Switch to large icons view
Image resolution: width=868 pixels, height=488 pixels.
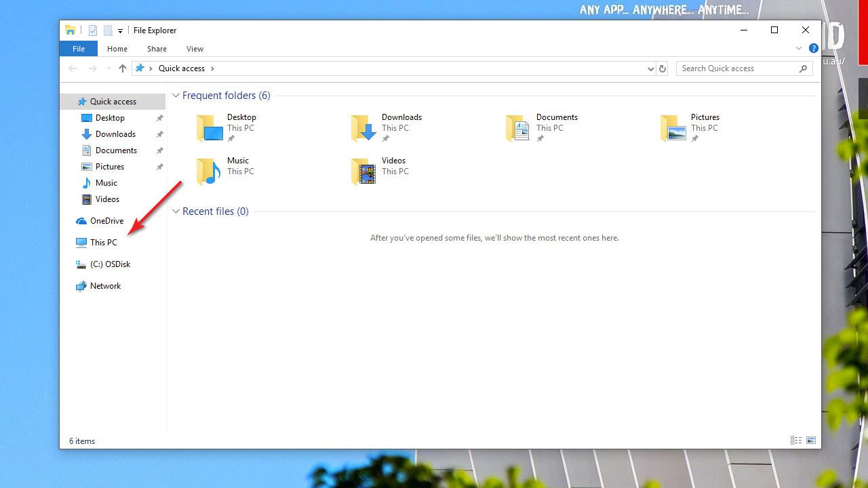click(x=811, y=441)
